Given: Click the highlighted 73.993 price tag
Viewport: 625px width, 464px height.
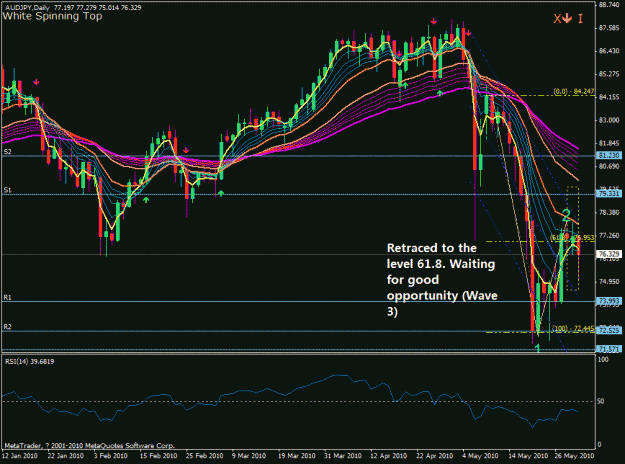Looking at the screenshot, I should [x=609, y=301].
